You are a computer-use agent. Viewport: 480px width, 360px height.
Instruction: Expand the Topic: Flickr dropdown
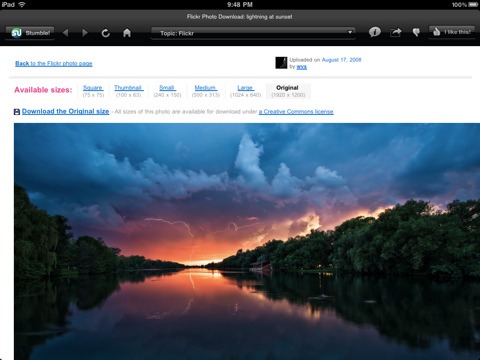[253, 33]
